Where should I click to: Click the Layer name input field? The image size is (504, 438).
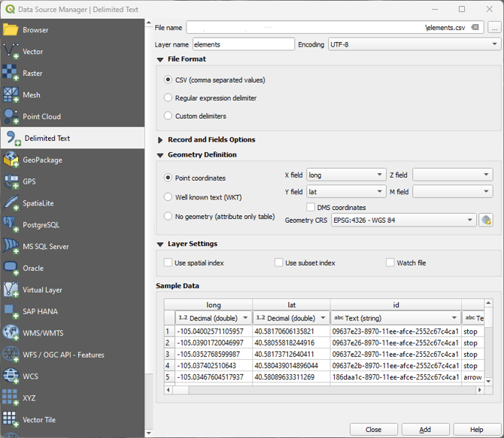tap(244, 44)
